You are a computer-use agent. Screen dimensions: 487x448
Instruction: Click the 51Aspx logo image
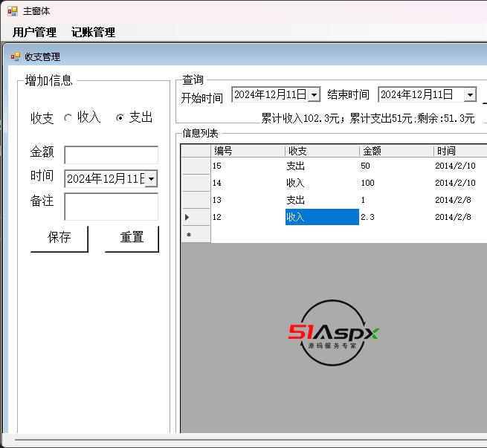coord(333,333)
